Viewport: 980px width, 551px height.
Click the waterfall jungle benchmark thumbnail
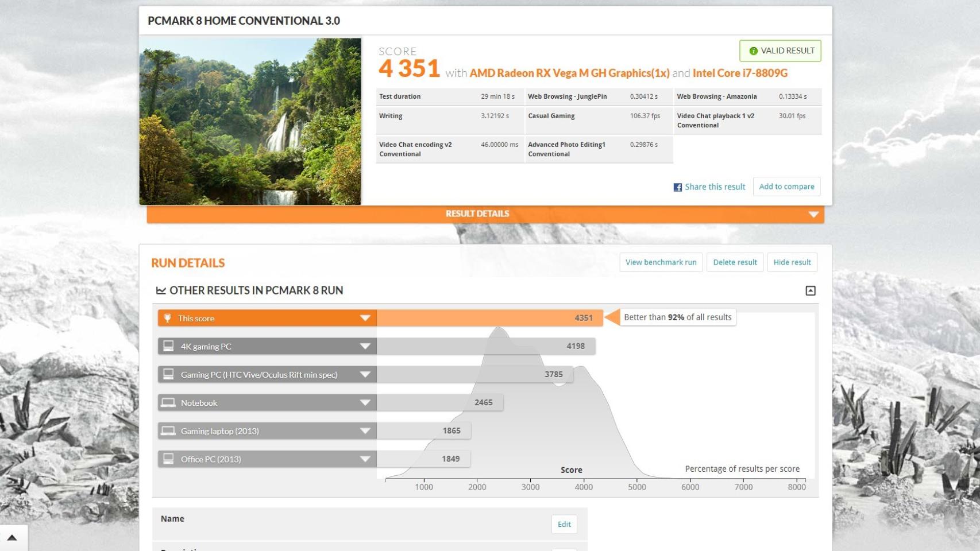pos(250,121)
